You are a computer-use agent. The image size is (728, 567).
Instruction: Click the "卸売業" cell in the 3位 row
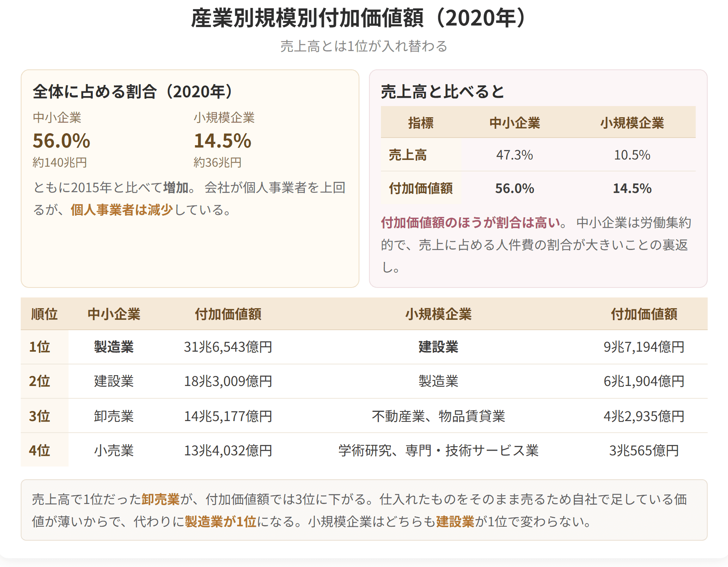114,416
